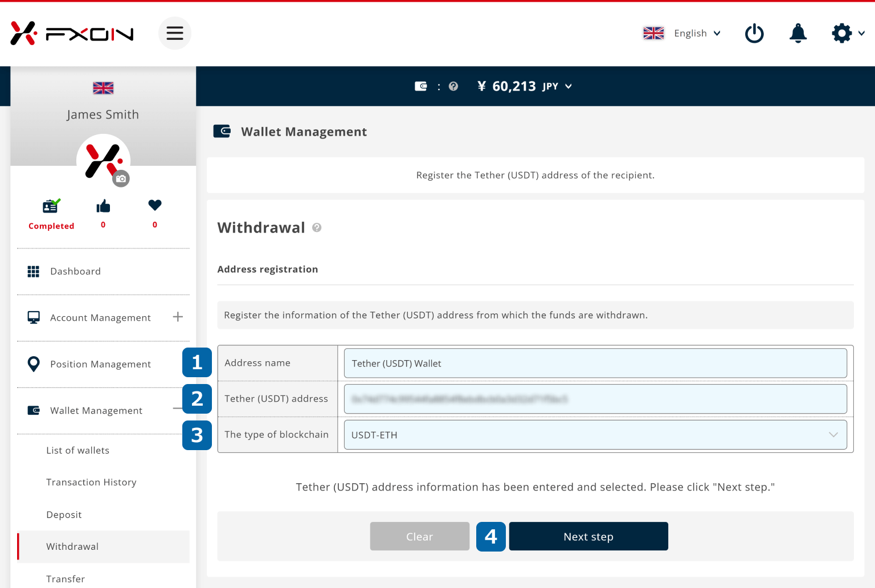The width and height of the screenshot is (875, 588).
Task: Open Transaction History
Action: (91, 482)
